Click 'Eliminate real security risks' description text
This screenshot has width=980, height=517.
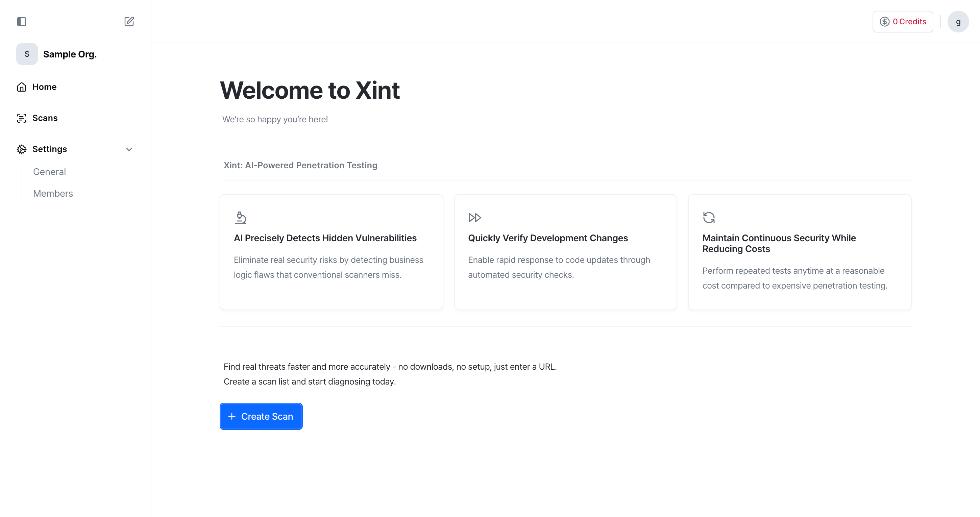click(x=329, y=267)
